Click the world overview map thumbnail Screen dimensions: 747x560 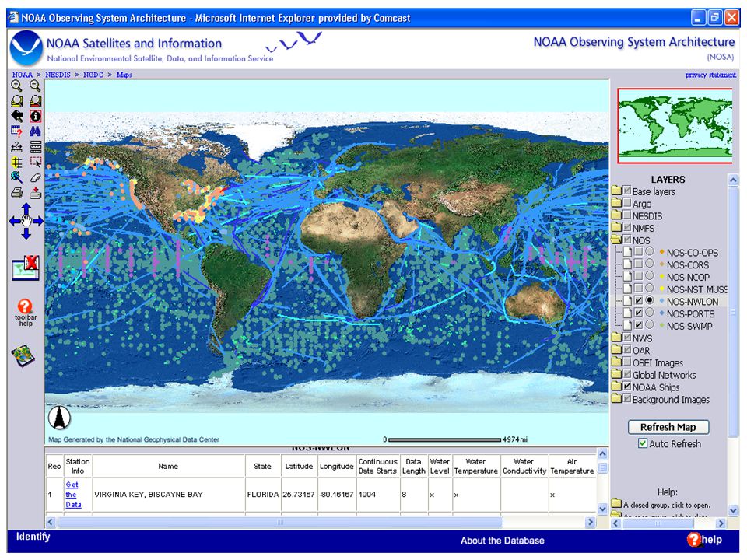coord(675,126)
